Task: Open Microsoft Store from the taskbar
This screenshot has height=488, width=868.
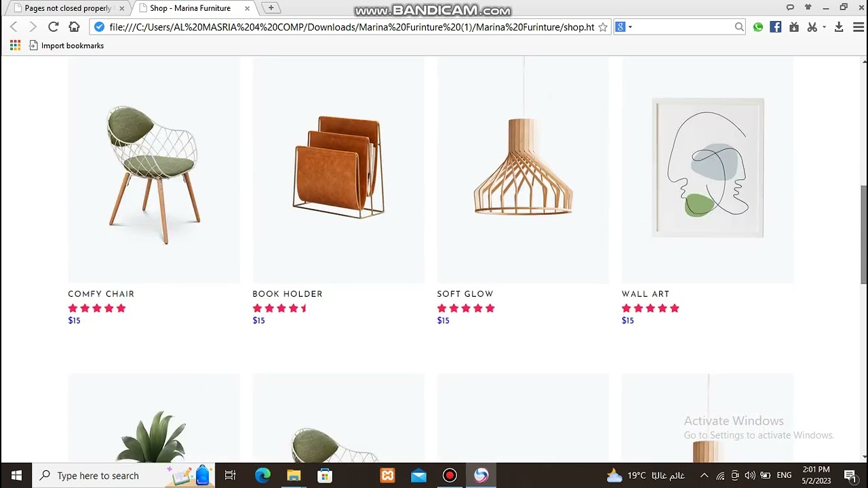Action: 325,475
